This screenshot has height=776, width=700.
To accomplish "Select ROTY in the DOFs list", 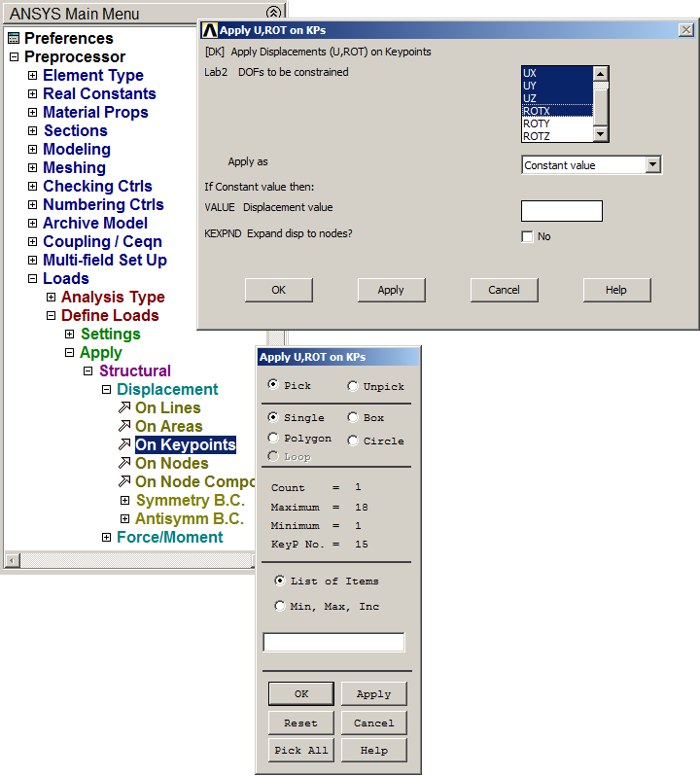I will click(537, 123).
